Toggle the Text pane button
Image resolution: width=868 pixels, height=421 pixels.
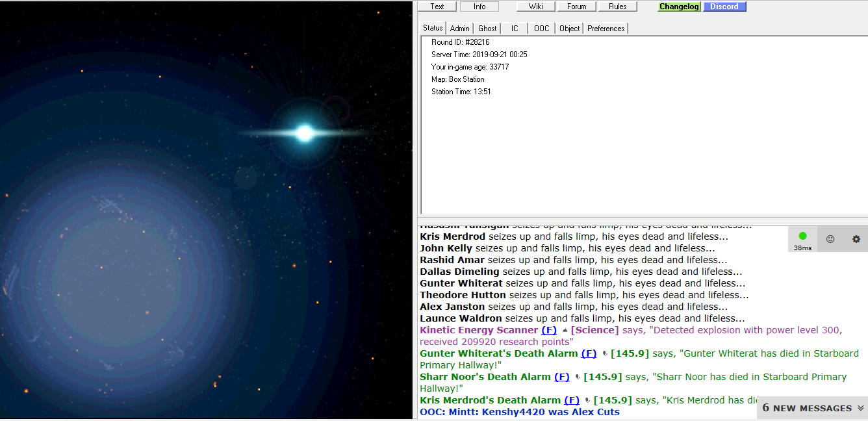437,6
